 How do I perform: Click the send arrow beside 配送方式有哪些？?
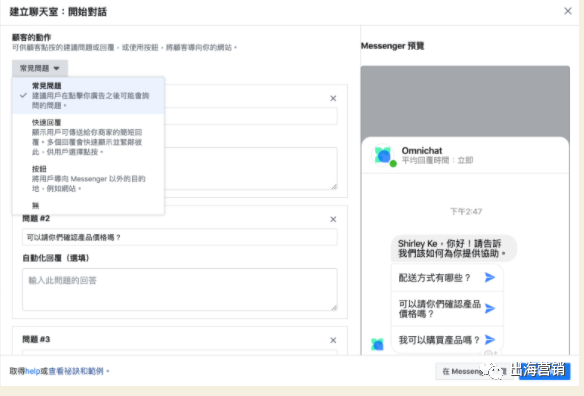click(x=490, y=277)
